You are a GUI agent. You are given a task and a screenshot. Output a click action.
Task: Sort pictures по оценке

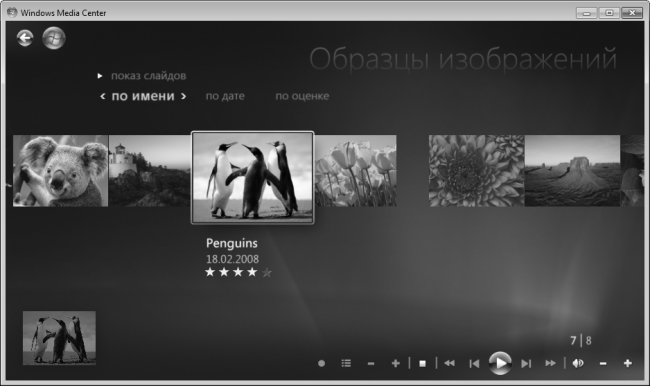tap(302, 96)
